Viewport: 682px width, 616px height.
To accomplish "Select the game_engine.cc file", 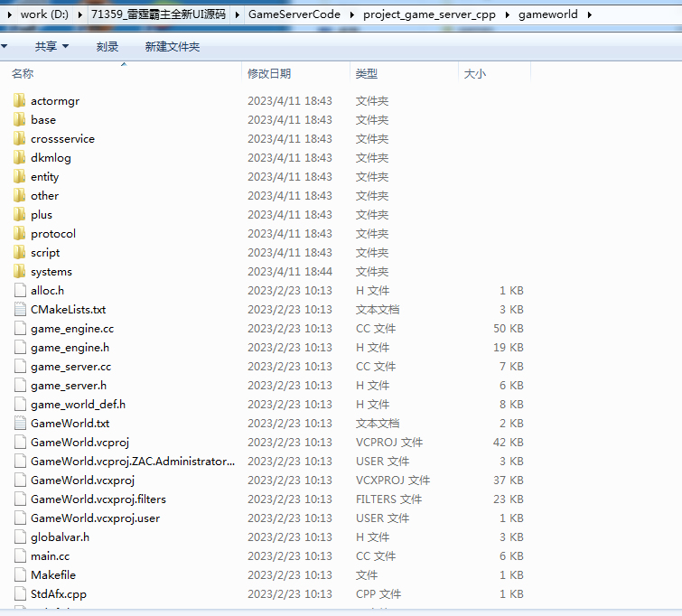I will (72, 329).
